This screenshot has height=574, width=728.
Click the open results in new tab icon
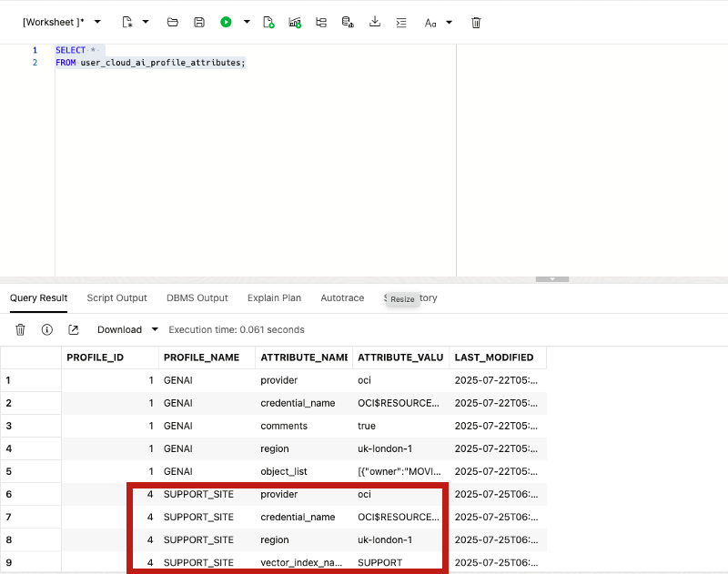click(74, 329)
